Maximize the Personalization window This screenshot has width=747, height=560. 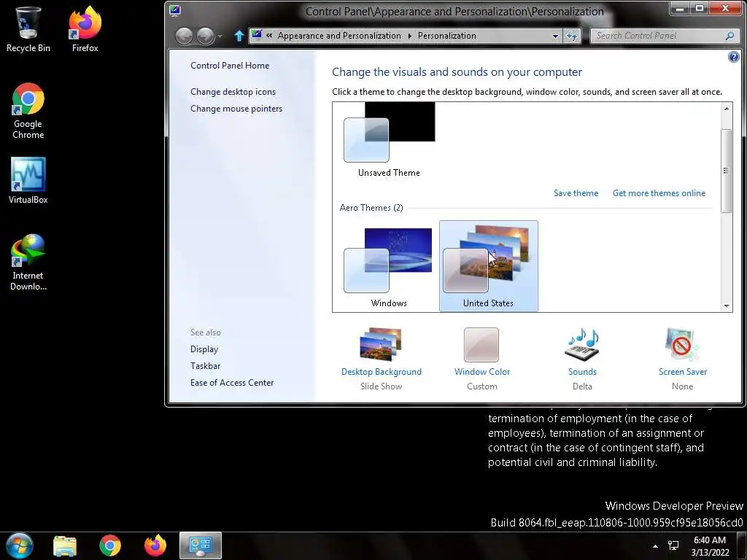point(699,8)
